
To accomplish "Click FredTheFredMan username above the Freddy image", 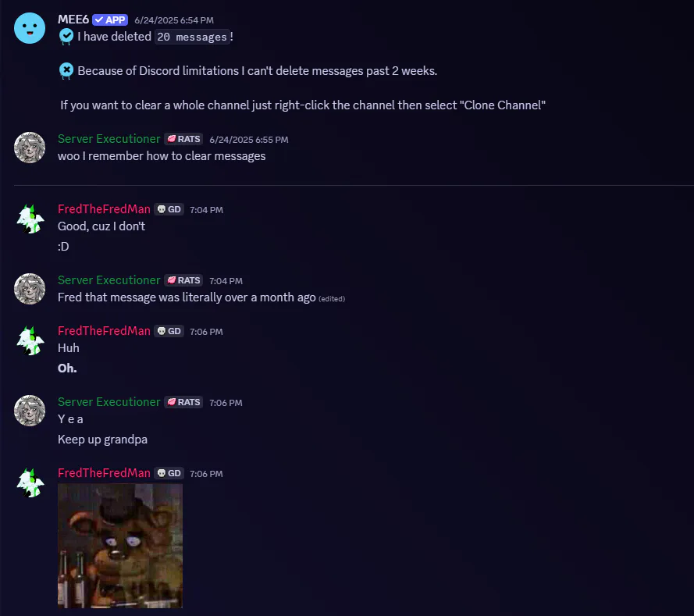I will pos(104,473).
